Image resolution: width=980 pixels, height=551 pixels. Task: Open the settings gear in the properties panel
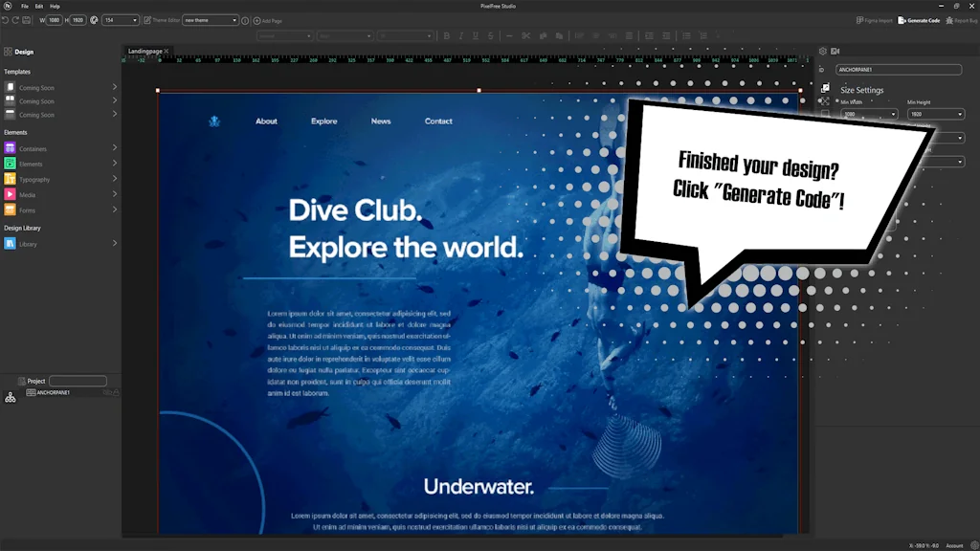click(822, 51)
